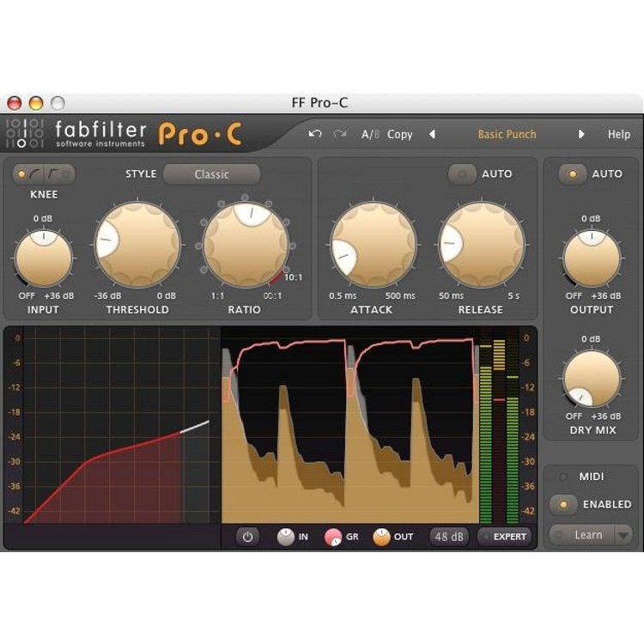Toggle the IN level display

click(286, 537)
